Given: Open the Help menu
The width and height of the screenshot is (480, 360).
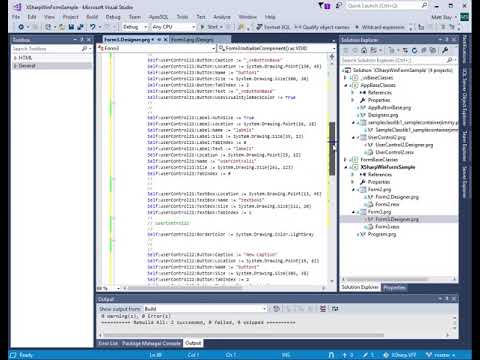Looking at the screenshot, I should coord(270,17).
